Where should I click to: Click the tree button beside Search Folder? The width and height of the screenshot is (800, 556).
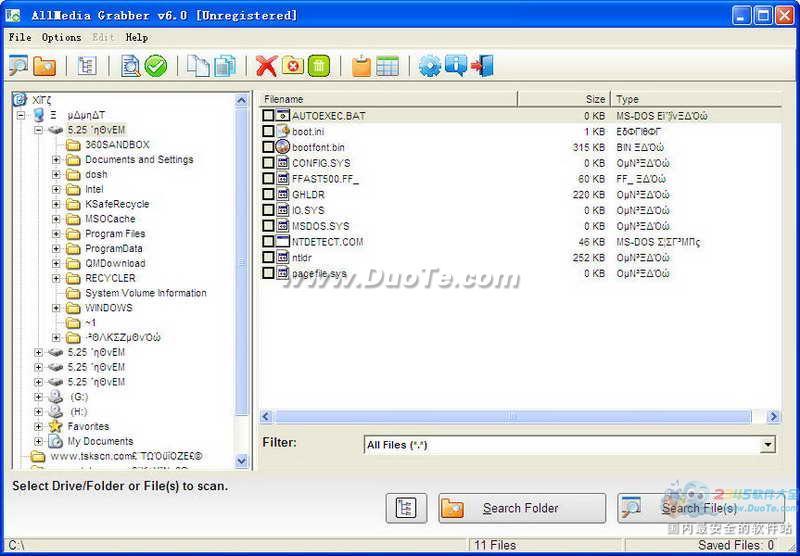coord(406,508)
